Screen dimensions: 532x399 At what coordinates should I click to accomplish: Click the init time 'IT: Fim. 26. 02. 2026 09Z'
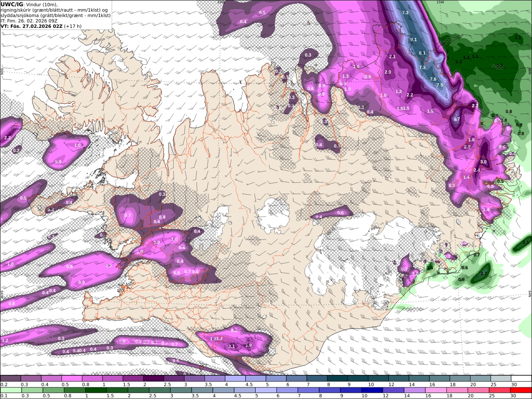click(x=29, y=20)
